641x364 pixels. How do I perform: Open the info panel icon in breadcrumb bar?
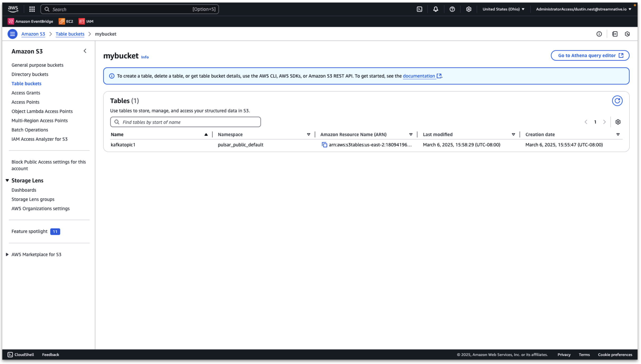click(599, 34)
